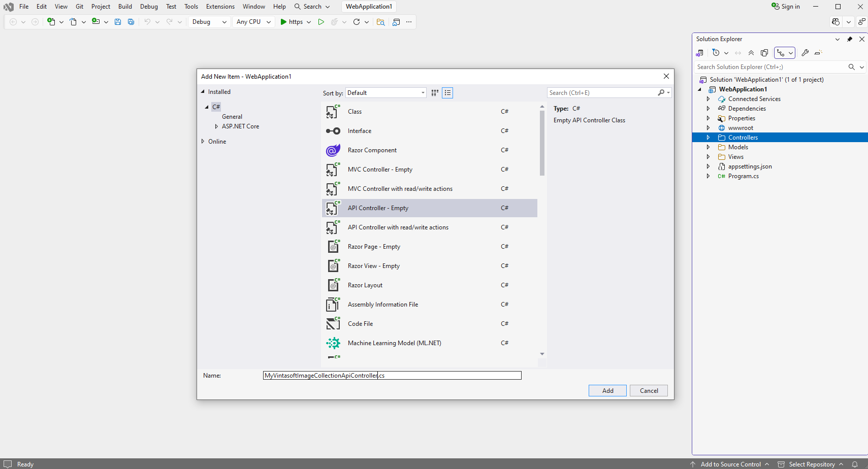
Task: Click the green Start Without Debugging arrow
Action: pyautogui.click(x=321, y=22)
